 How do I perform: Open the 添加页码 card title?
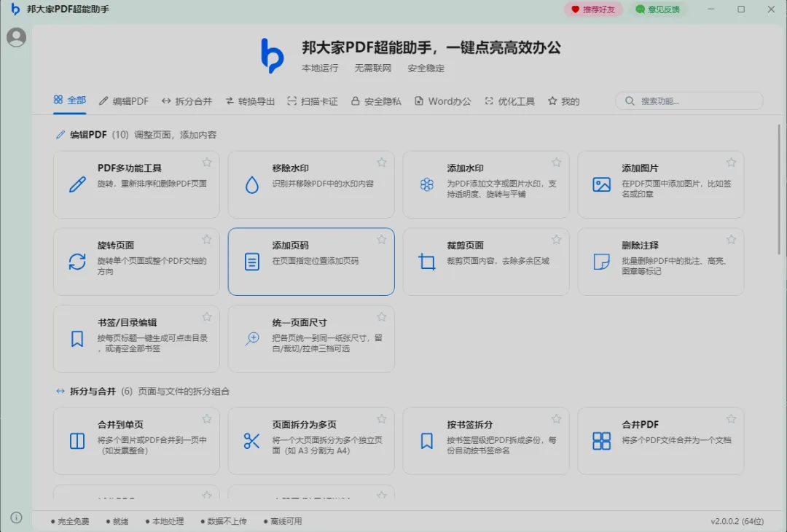(290, 246)
